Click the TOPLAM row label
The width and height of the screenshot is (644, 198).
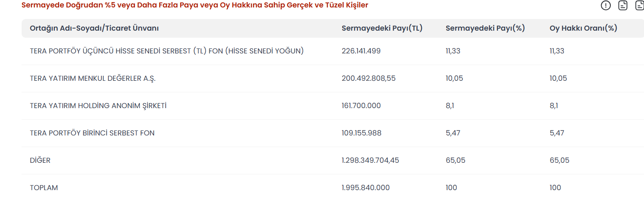click(44, 188)
